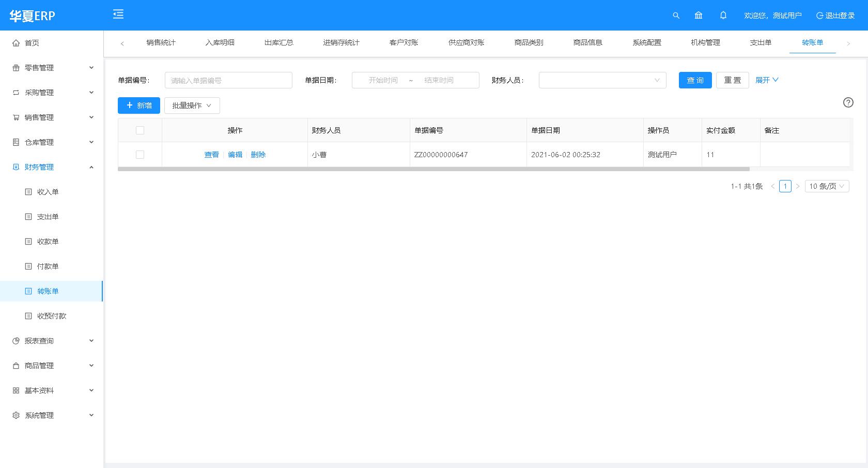Click 编辑 link on the transfer record
The image size is (868, 468).
pos(235,154)
